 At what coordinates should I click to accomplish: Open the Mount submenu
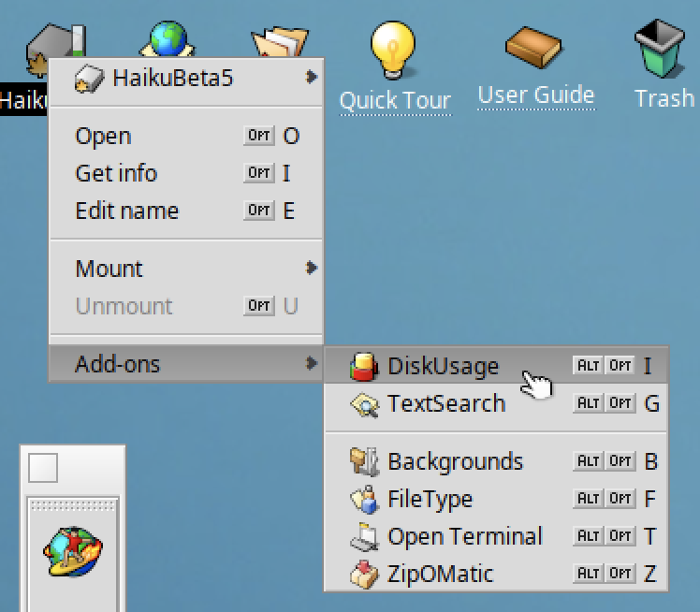[185, 269]
